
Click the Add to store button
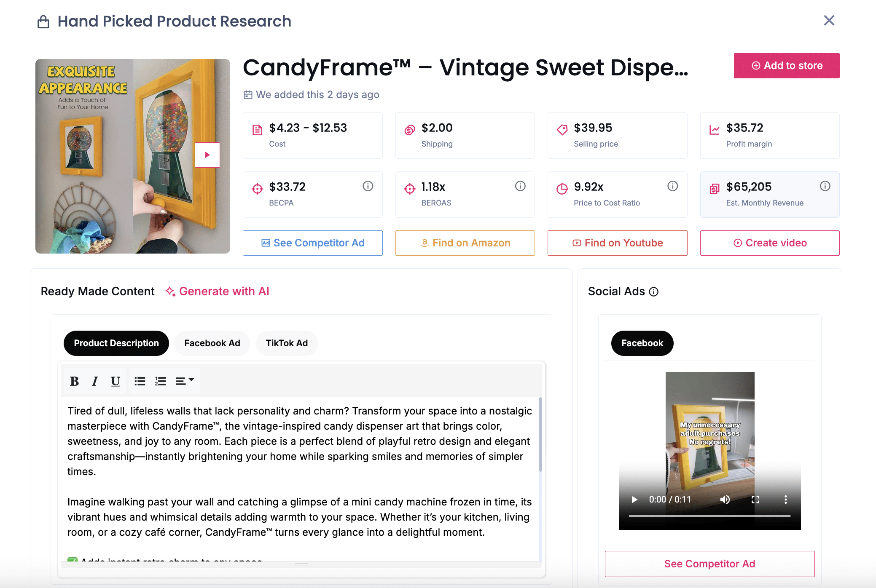pos(787,66)
